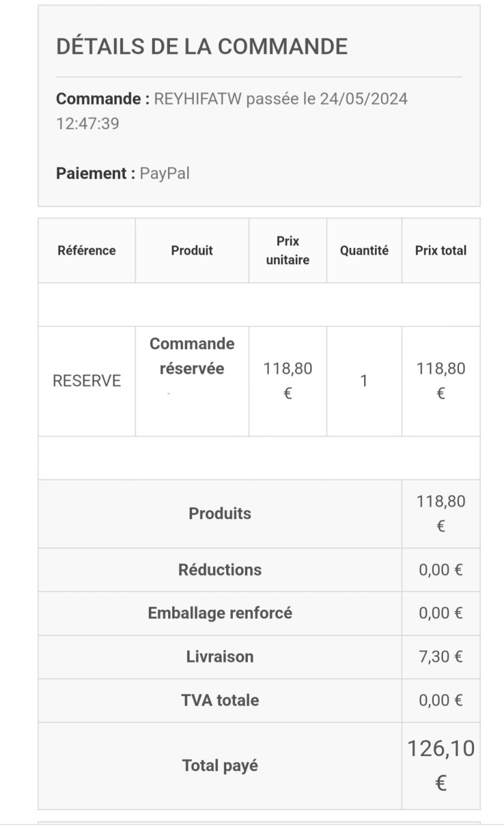Click the Référence column header
The image size is (504, 840).
(86, 250)
